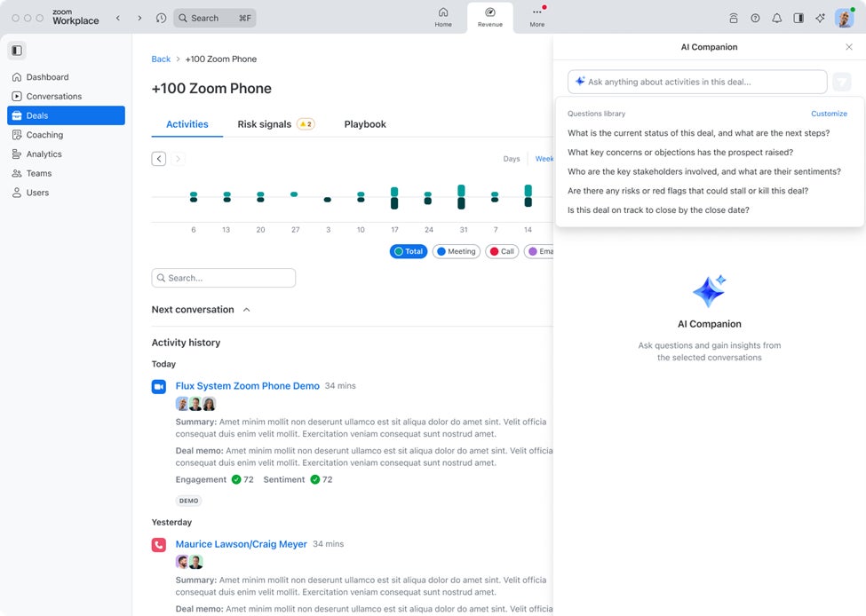Select question about closing by close date
Viewport: 866px width, 616px height.
[x=658, y=210]
